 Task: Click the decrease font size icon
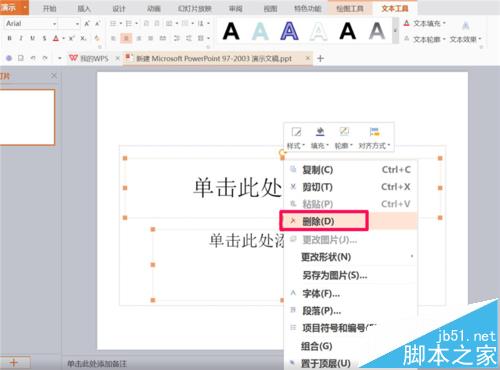click(97, 24)
